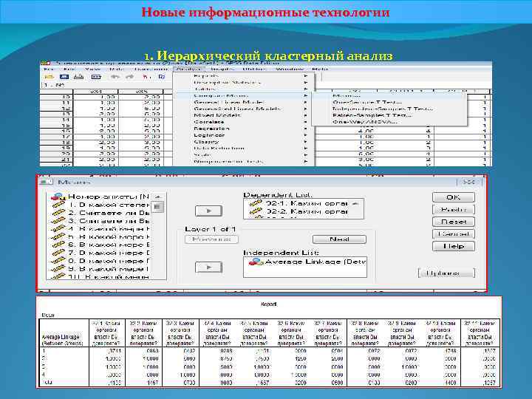Click arrow button to move variable to Independent List
532x399 pixels.
tap(208, 267)
